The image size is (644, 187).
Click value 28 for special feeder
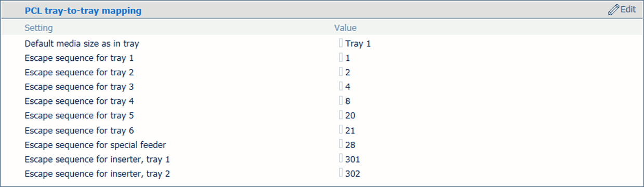(350, 145)
